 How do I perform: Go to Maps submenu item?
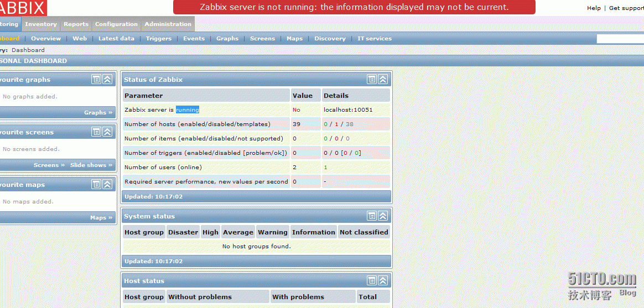[294, 39]
